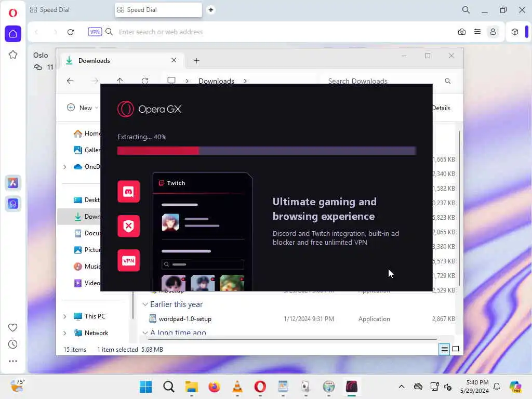Show hidden system tray icons
532x399 pixels.
pos(402,387)
